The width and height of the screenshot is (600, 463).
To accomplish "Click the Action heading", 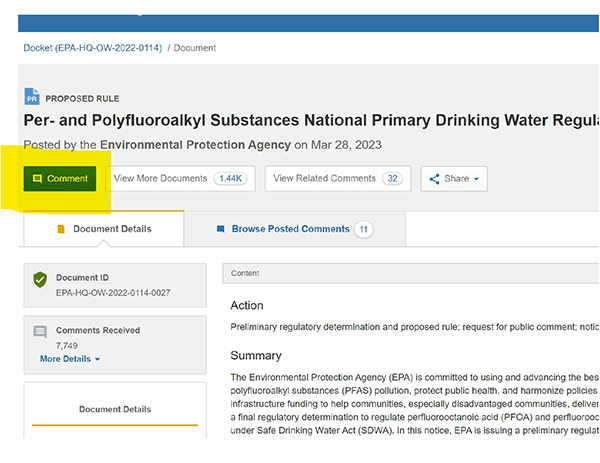I will click(247, 305).
